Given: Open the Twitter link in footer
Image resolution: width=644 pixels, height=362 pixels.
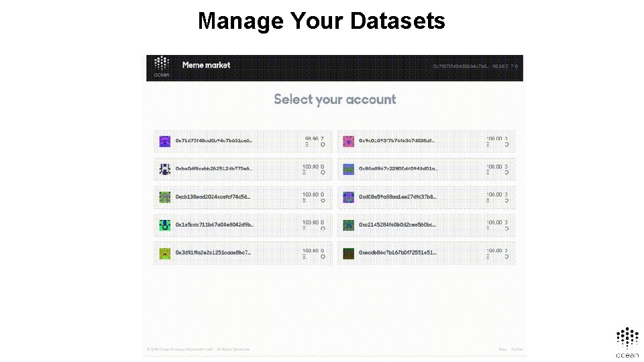Looking at the screenshot, I should coord(517,349).
